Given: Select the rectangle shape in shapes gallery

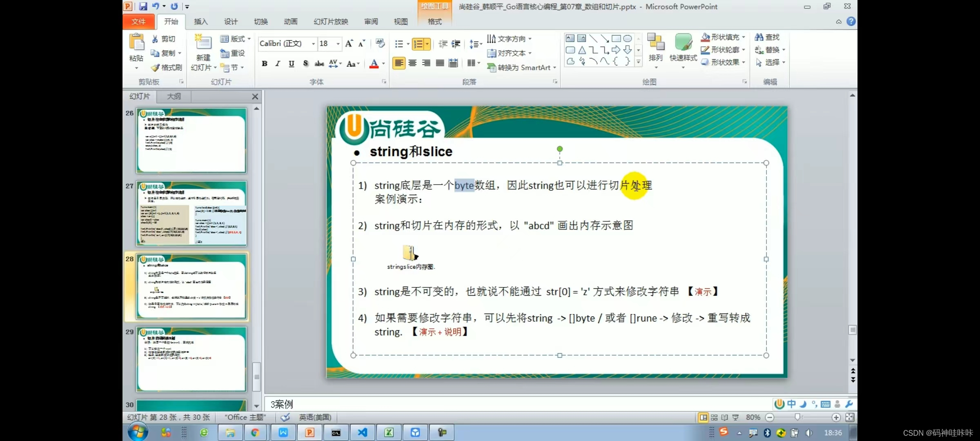Looking at the screenshot, I should [x=616, y=39].
